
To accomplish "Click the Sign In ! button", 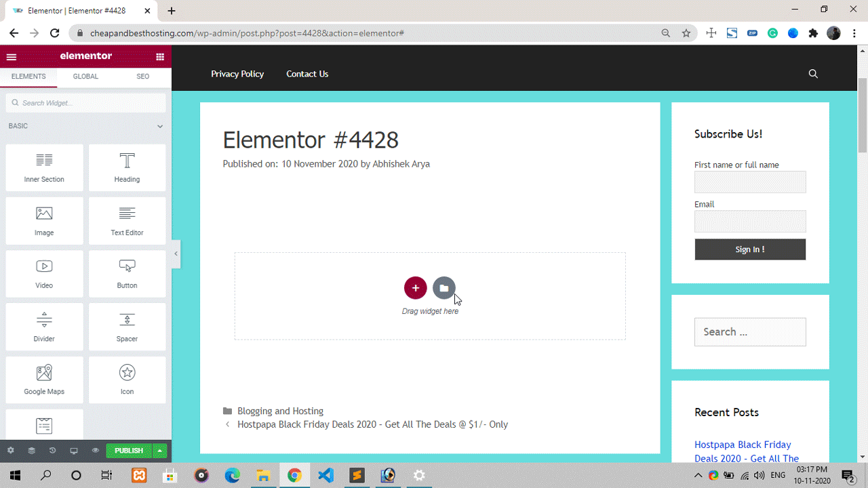I will 750,249.
